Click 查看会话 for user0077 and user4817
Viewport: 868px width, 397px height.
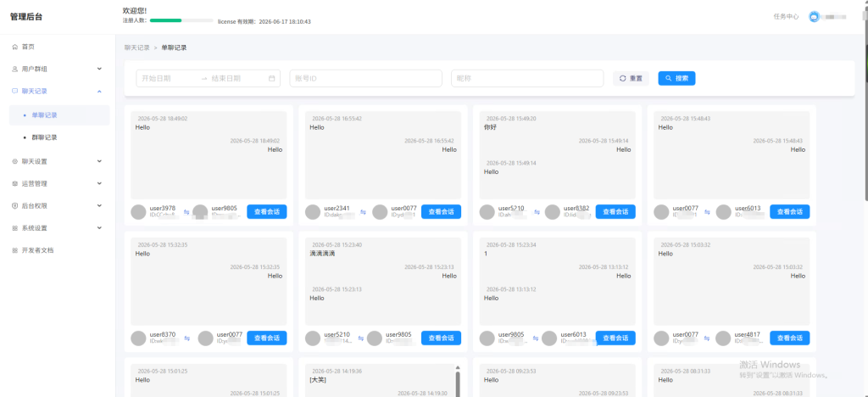pyautogui.click(x=790, y=338)
